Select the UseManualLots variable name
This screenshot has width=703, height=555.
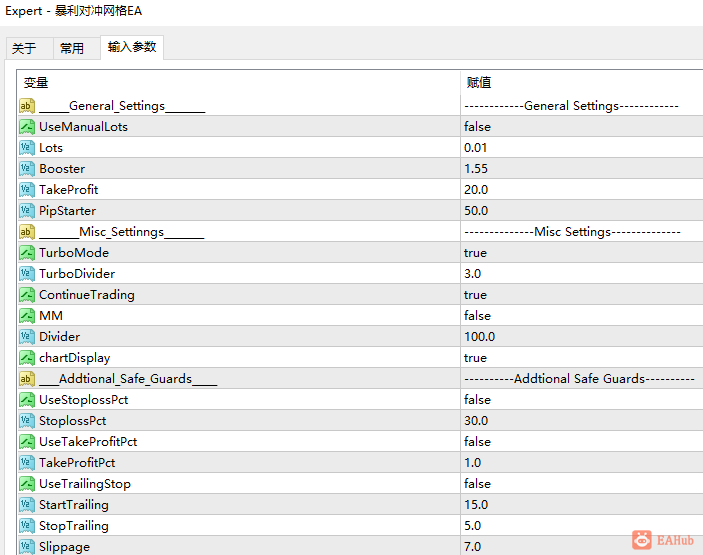[x=83, y=127]
